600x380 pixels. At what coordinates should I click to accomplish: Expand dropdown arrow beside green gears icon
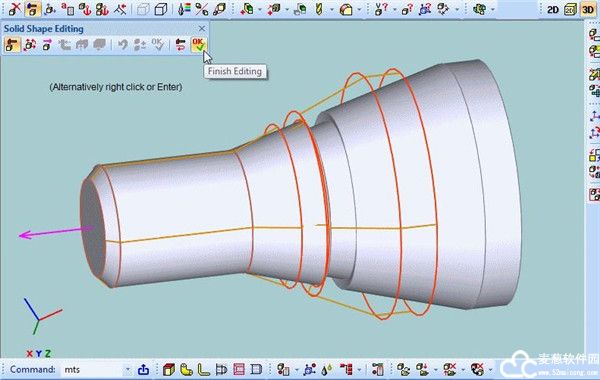pyautogui.click(x=492, y=10)
